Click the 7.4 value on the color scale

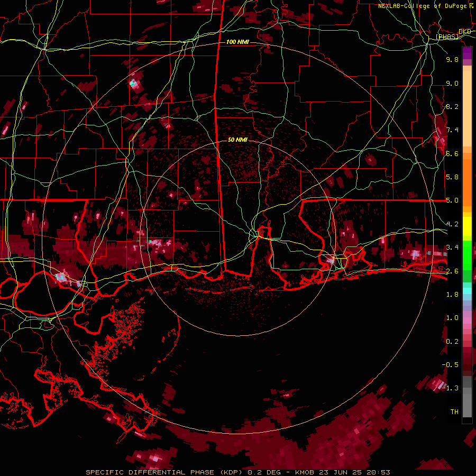[452, 130]
